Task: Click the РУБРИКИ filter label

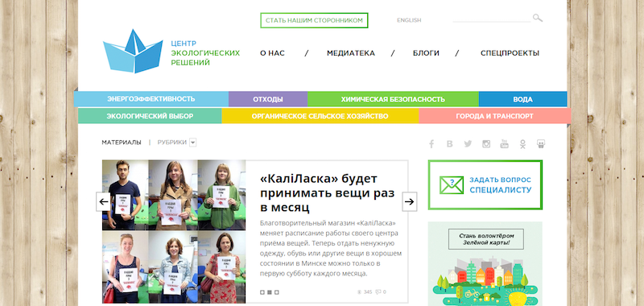Action: point(172,142)
